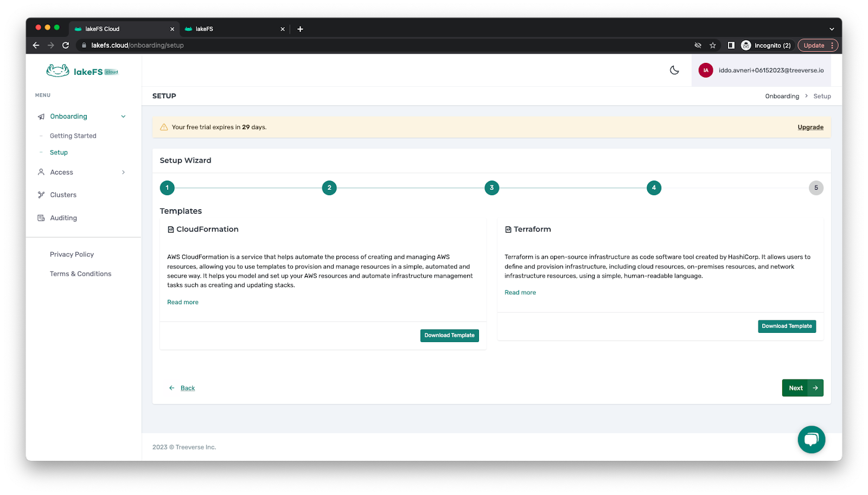Switch to the lakeFS Cloud tab
The height and width of the screenshot is (495, 868).
(124, 29)
